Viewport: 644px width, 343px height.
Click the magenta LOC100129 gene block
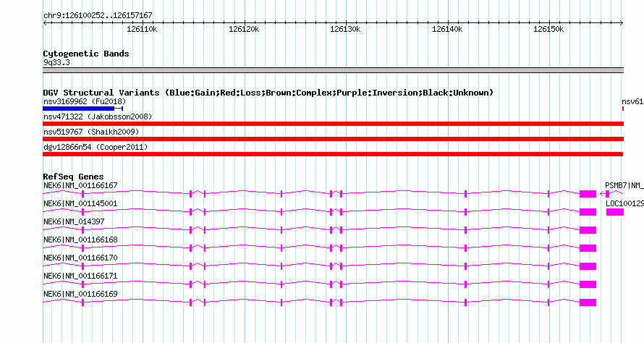click(x=615, y=212)
